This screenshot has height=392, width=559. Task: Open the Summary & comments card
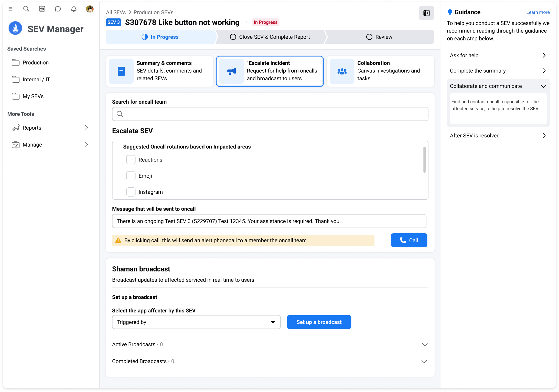tap(159, 71)
